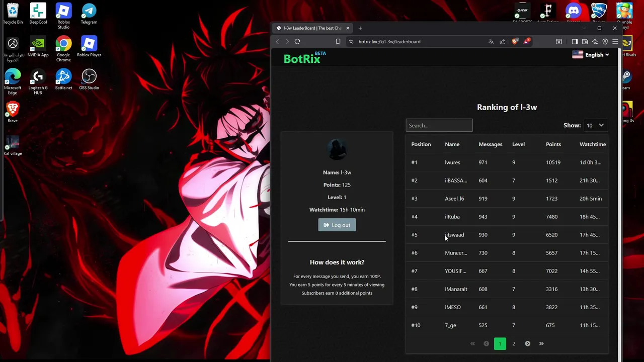Select the name Aseel_l6
644x362 pixels.
tap(454, 199)
